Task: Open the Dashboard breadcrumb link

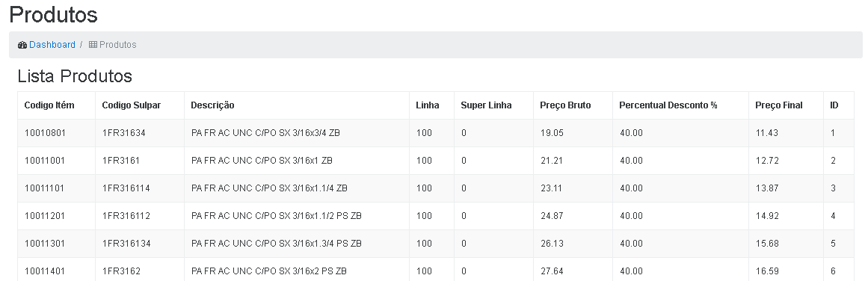Action: (x=52, y=45)
